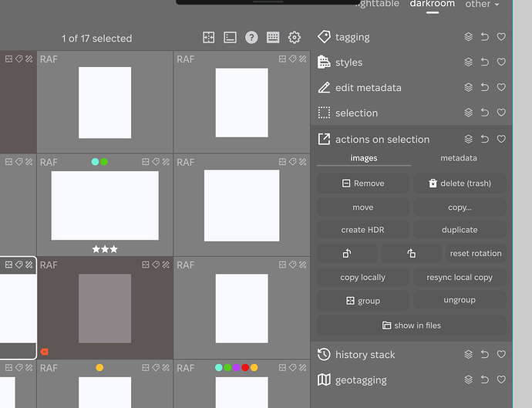Switch to darkroom view

tap(432, 4)
